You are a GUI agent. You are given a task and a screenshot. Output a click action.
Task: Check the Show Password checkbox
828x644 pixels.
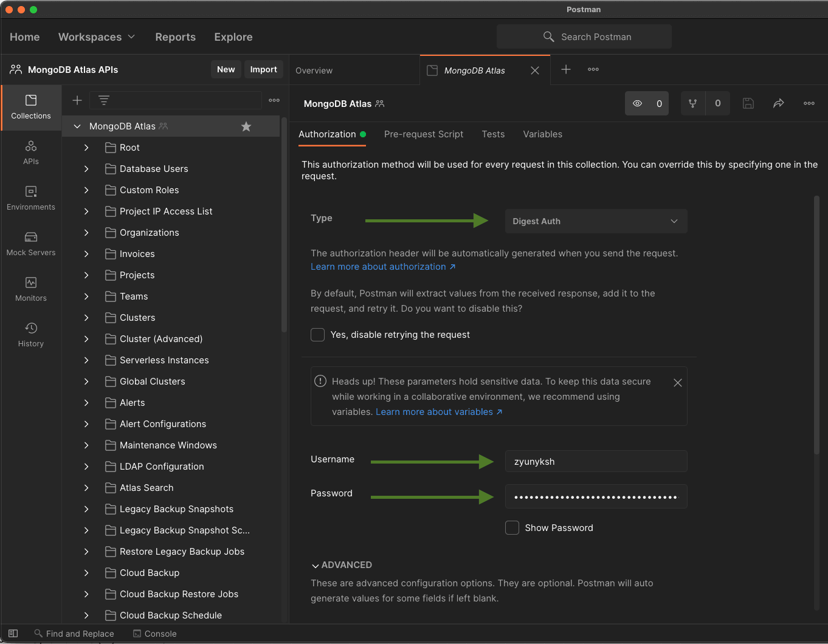click(x=512, y=528)
